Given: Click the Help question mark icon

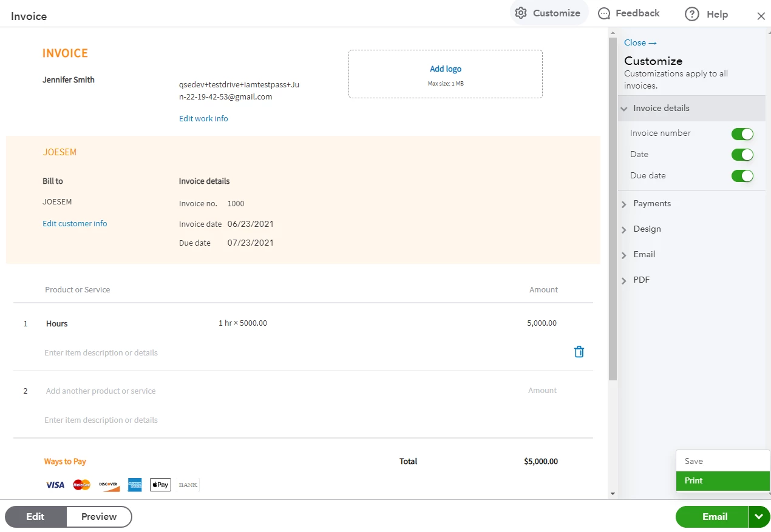Looking at the screenshot, I should [x=691, y=14].
